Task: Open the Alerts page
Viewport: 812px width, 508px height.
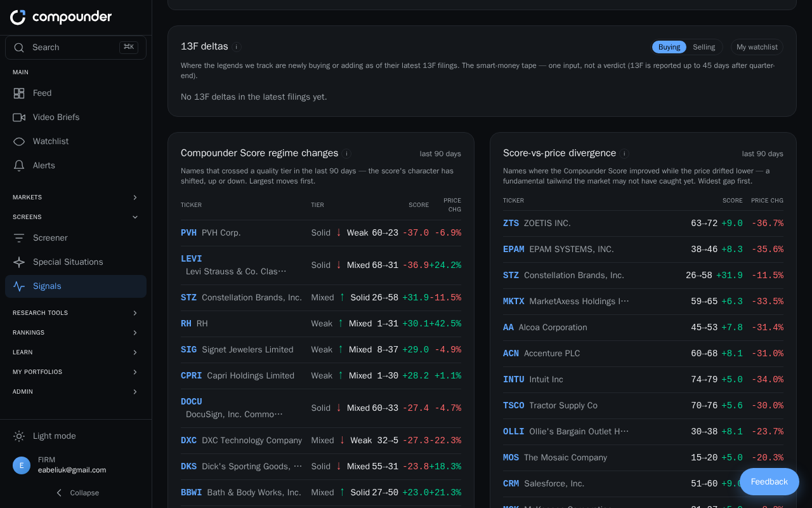Action: tap(75, 166)
